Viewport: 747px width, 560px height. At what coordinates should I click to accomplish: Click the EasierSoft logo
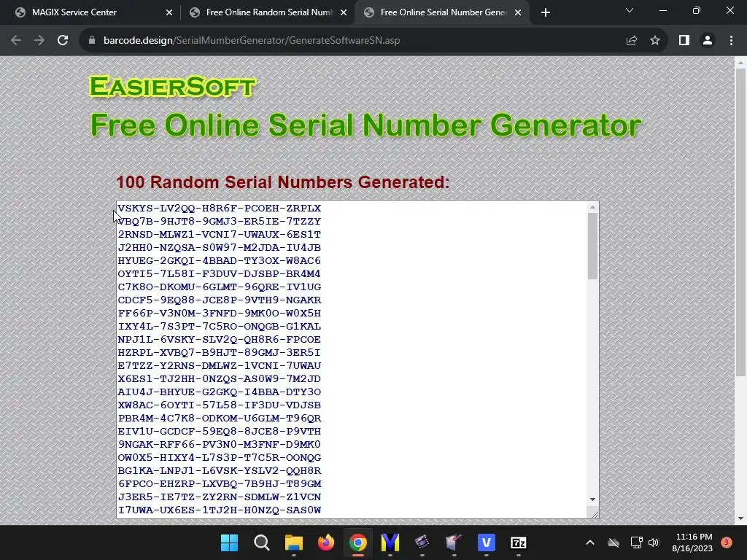coord(172,87)
